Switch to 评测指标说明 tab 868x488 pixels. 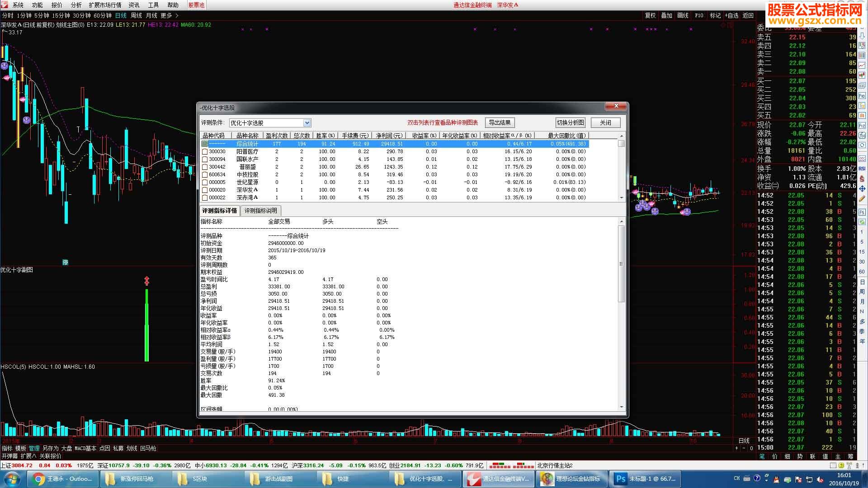pos(260,211)
